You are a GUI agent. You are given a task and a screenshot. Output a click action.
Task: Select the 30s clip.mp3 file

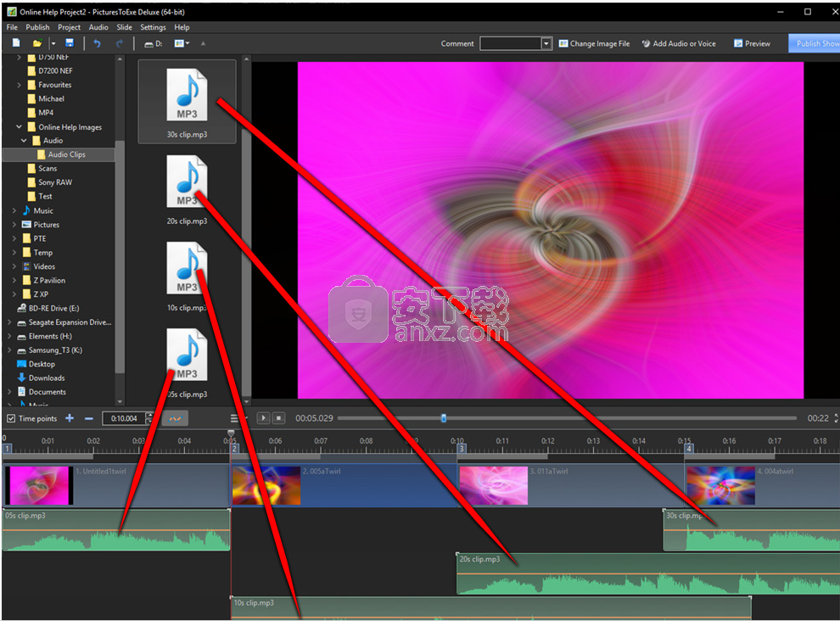click(x=187, y=102)
